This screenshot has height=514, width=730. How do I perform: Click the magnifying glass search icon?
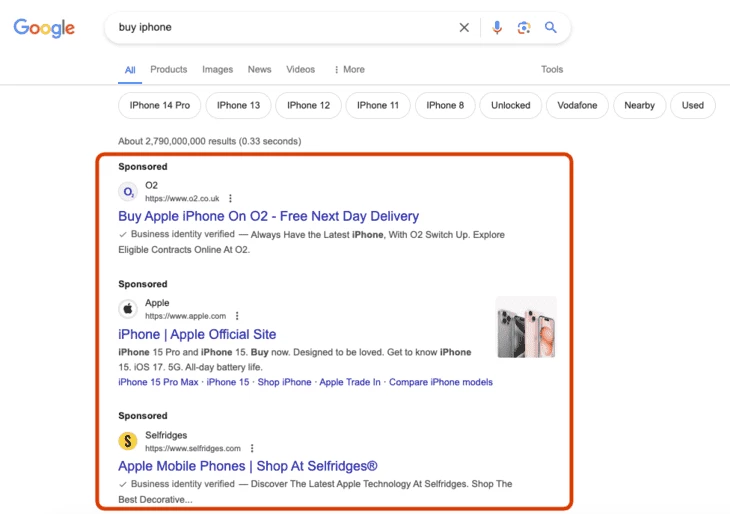[x=551, y=27]
